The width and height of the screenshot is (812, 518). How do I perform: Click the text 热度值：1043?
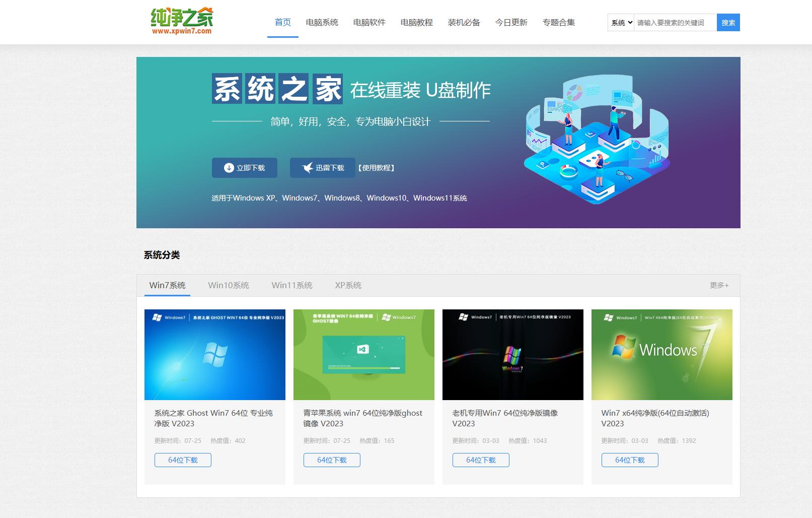click(x=528, y=440)
